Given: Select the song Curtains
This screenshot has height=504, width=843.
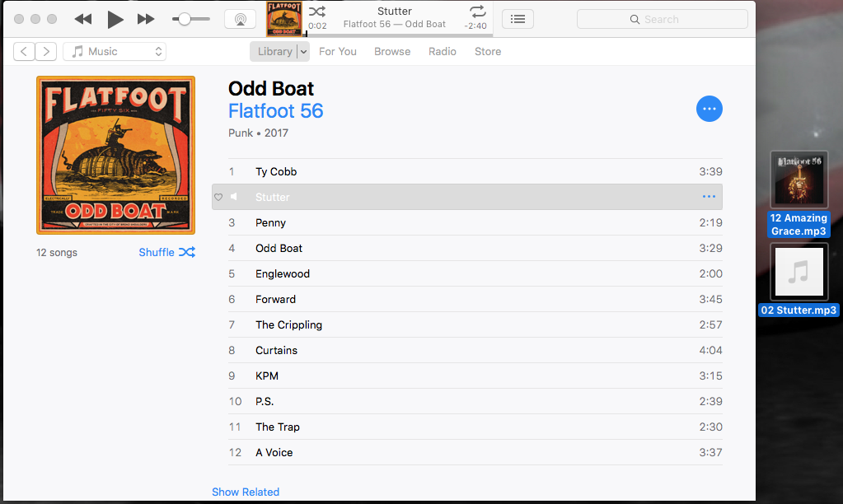Looking at the screenshot, I should point(475,350).
